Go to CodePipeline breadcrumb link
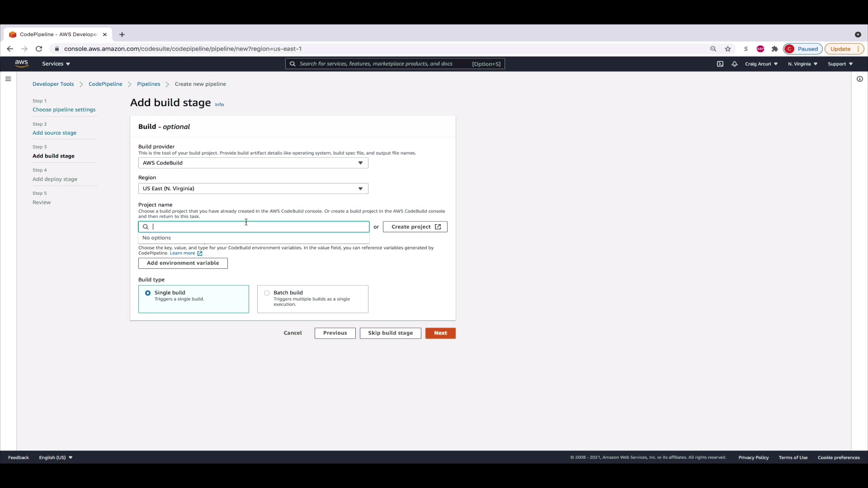Screen dimensions: 868x488 click(105, 84)
